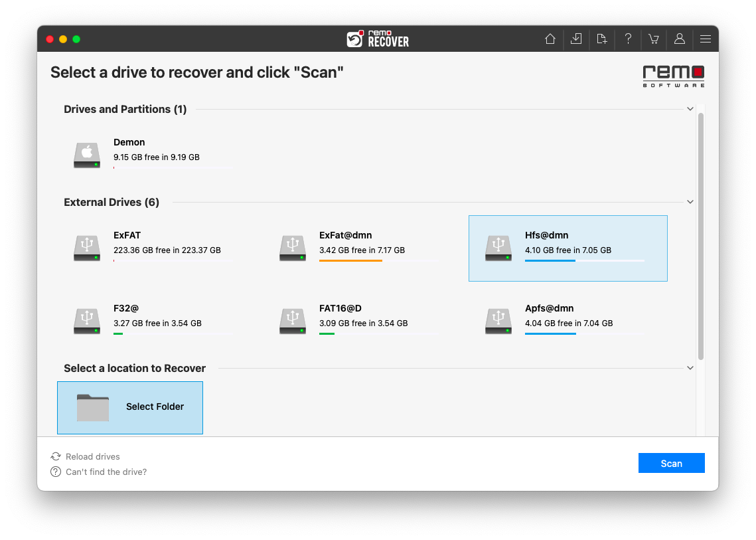This screenshot has width=756, height=540.
Task: Collapse the Drives and Partitions section
Action: tap(690, 108)
